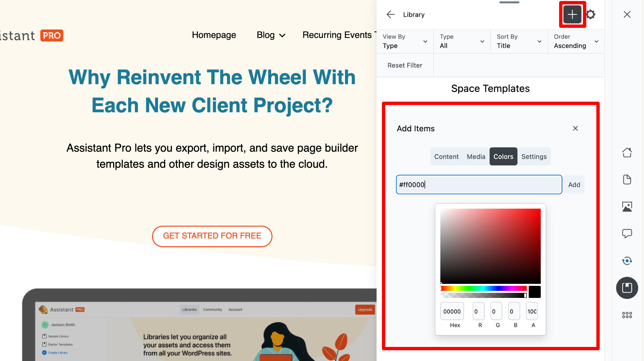This screenshot has width=644, height=361.
Task: Pick a hue on the rainbow color slider
Action: point(483,288)
